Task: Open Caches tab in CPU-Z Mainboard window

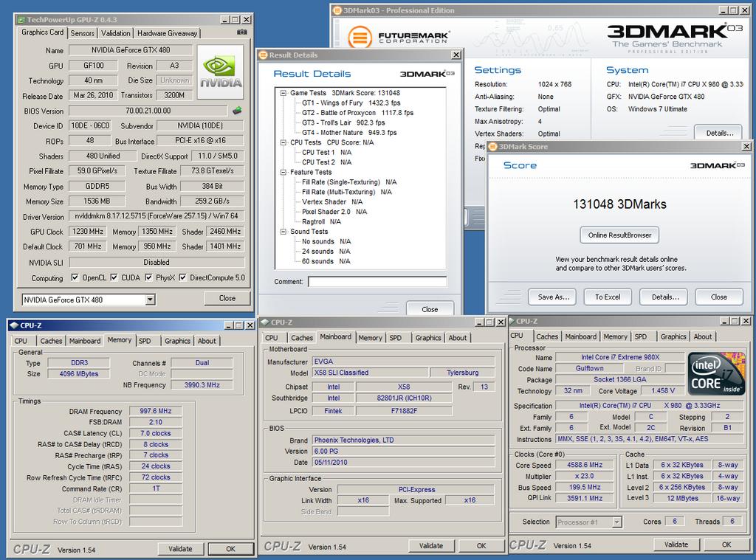Action: tap(302, 338)
